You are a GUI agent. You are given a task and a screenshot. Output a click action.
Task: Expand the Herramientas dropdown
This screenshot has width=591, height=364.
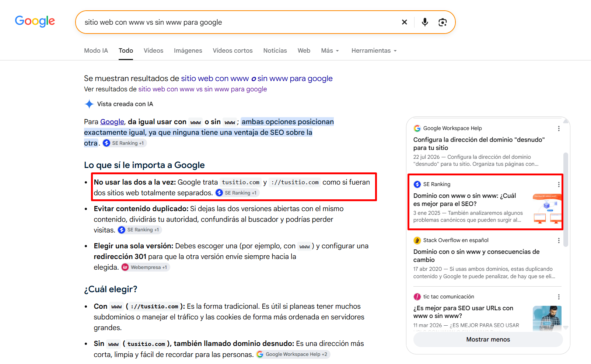[x=374, y=50]
